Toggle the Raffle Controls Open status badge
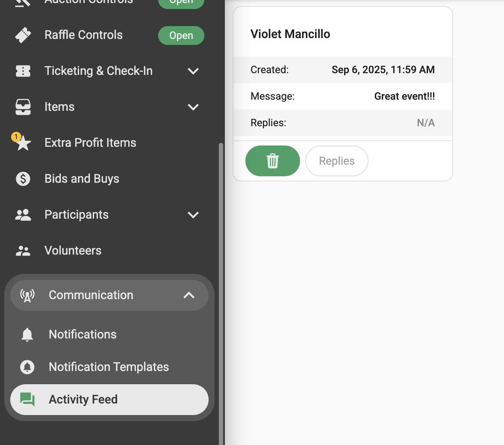This screenshot has width=504, height=445. pyautogui.click(x=181, y=36)
